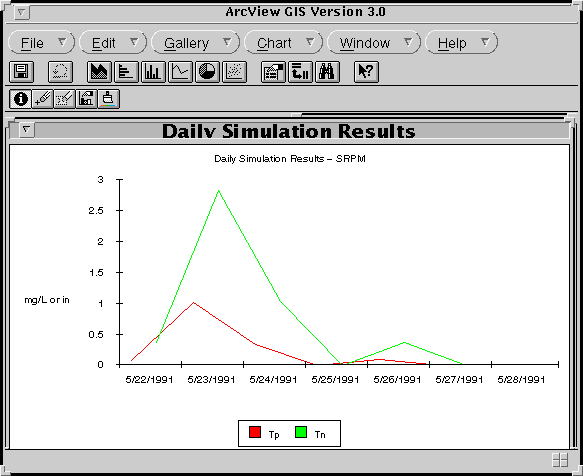Image resolution: width=583 pixels, height=476 pixels.
Task: Click the resize grip icon at bottom right
Action: 560,460
